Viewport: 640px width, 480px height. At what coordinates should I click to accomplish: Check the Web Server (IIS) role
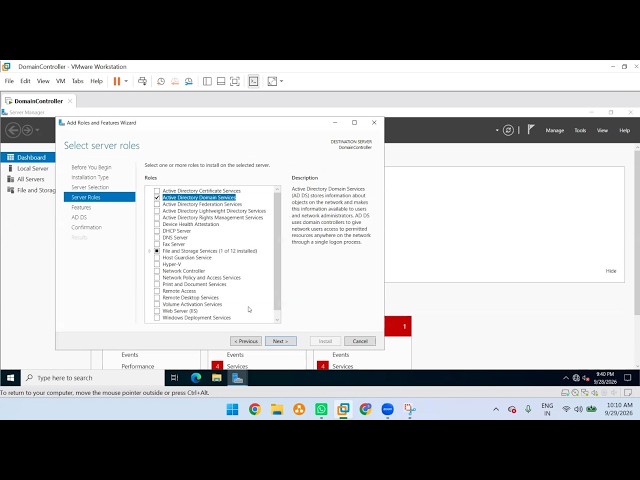[157, 311]
